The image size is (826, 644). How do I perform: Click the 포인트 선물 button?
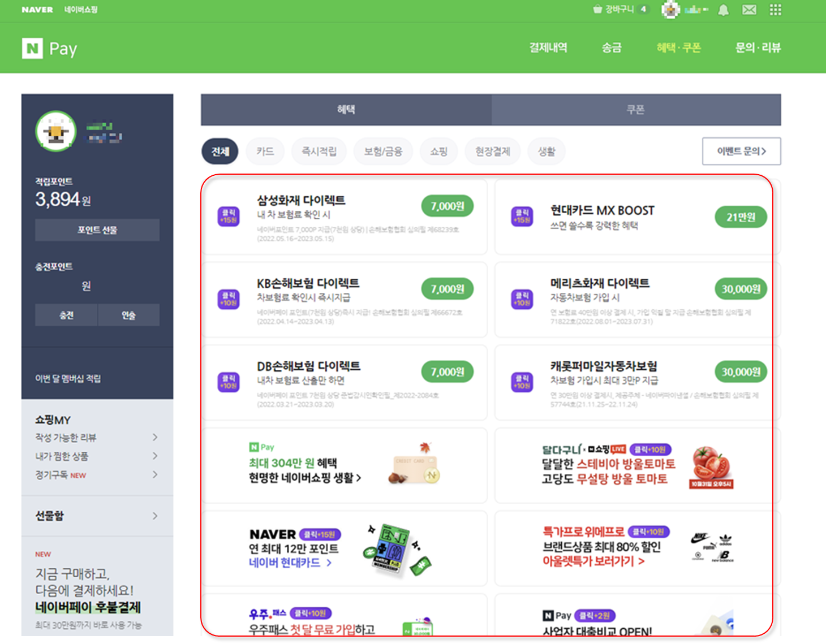pos(97,230)
